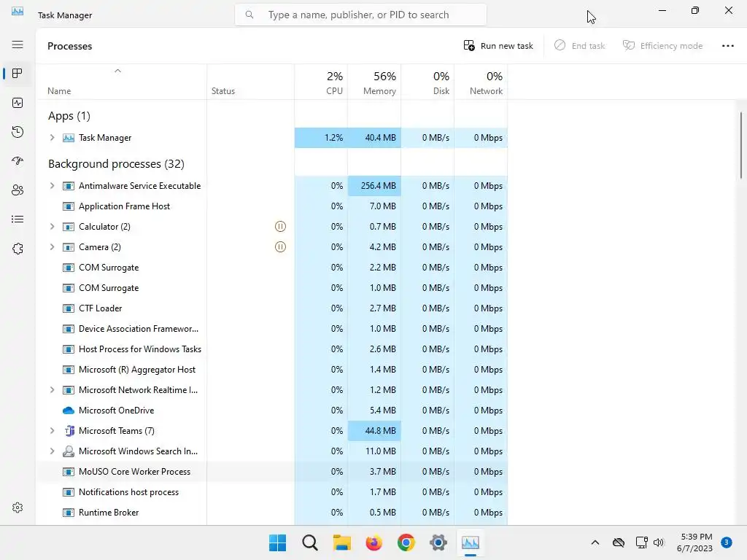This screenshot has width=747, height=560.
Task: Launch Chrome from the taskbar
Action: 406,542
